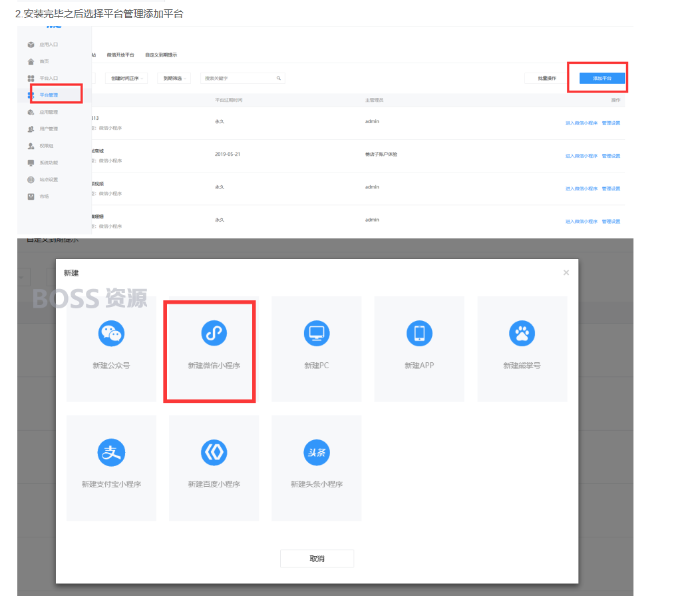700x596 pixels.
Task: Open 站点设置 in the sidebar
Action: (x=43, y=180)
